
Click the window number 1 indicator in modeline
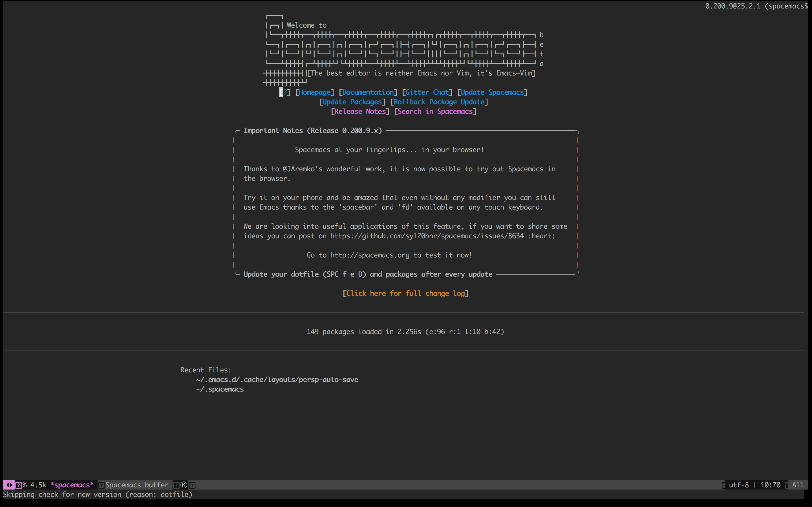pos(9,485)
